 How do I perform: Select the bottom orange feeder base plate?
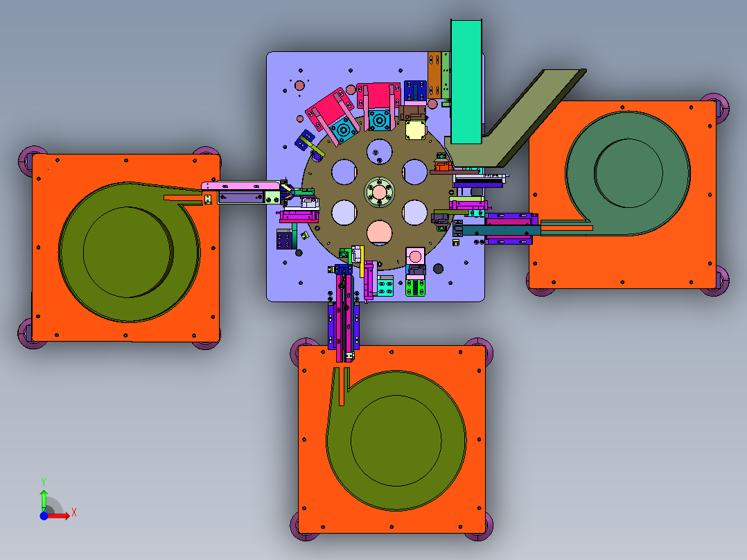(392, 439)
